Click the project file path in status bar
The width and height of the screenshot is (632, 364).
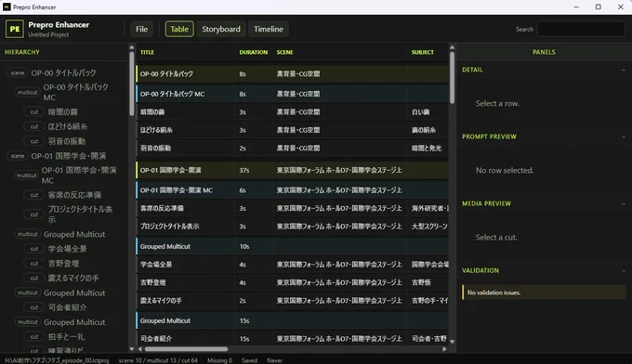57,360
